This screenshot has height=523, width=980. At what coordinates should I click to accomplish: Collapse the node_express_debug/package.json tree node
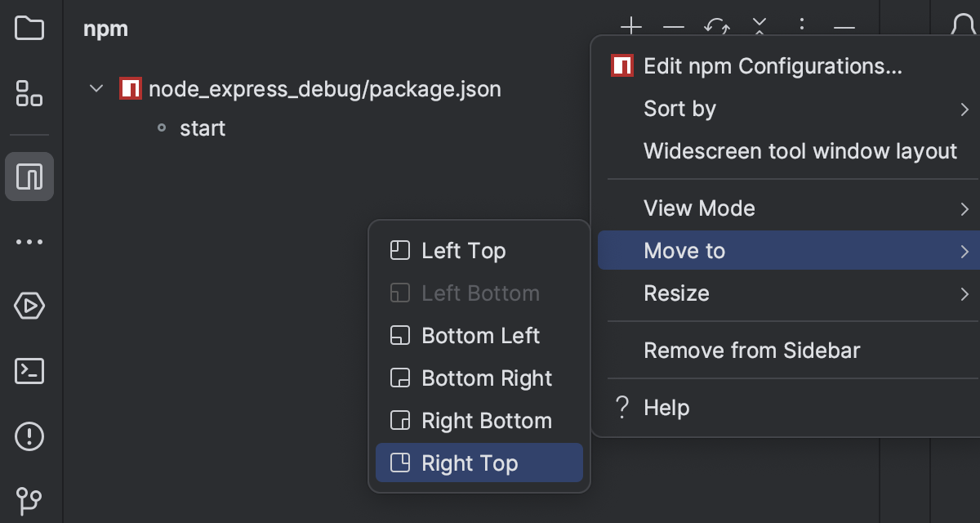[x=96, y=88]
